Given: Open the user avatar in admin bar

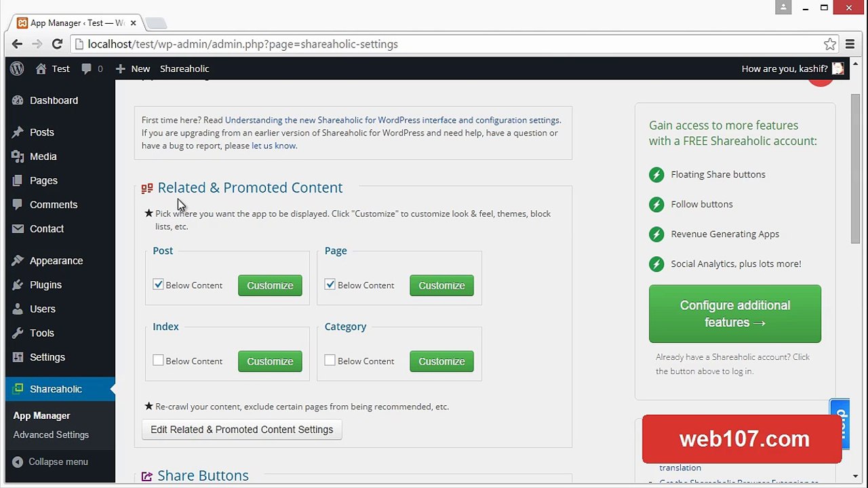Looking at the screenshot, I should coord(838,68).
